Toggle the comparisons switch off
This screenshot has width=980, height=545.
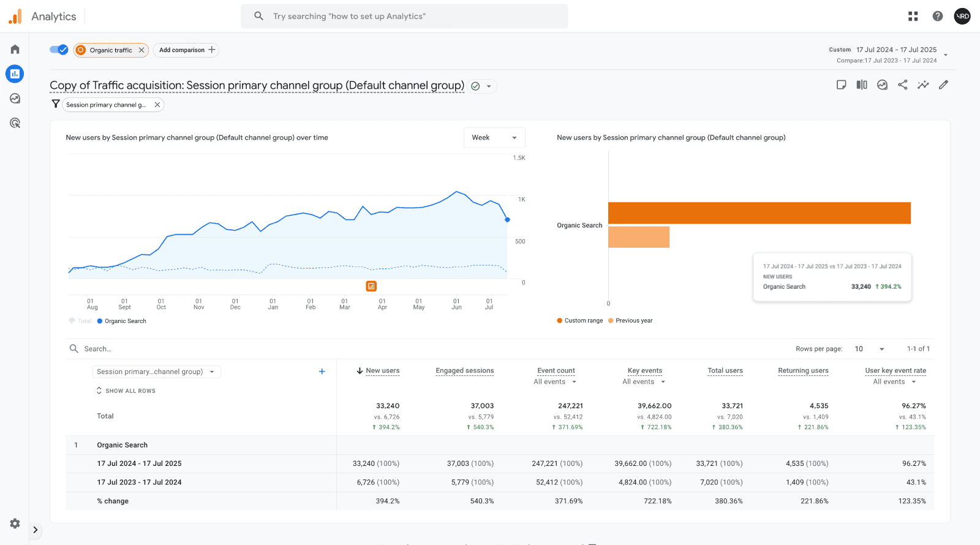(x=59, y=50)
